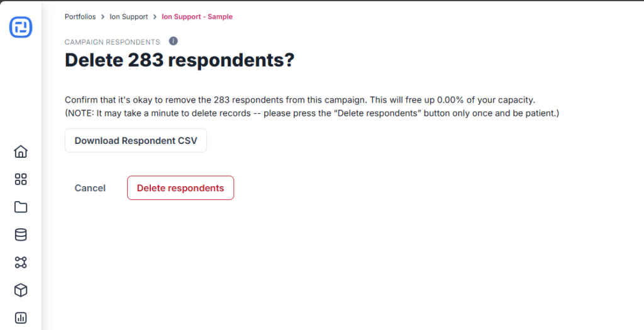Viewport: 644px width, 330px height.
Task: Click the Delete 283 respondents heading
Action: click(179, 60)
